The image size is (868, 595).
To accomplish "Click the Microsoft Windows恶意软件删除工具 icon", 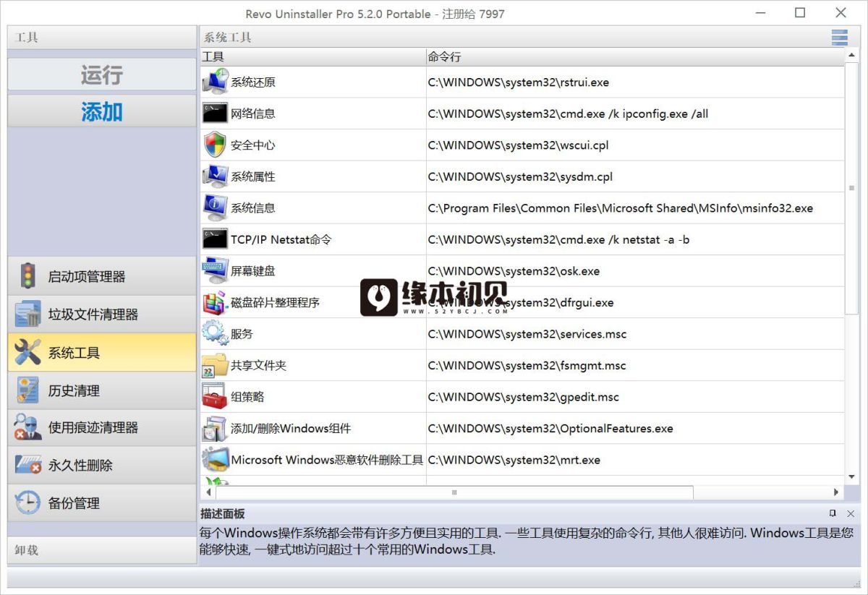I will [x=215, y=459].
